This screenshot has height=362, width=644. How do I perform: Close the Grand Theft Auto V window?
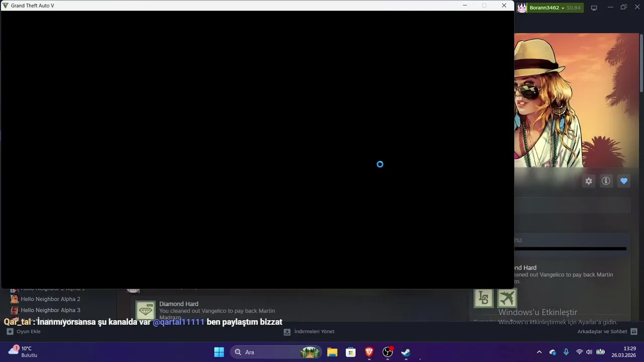(504, 6)
